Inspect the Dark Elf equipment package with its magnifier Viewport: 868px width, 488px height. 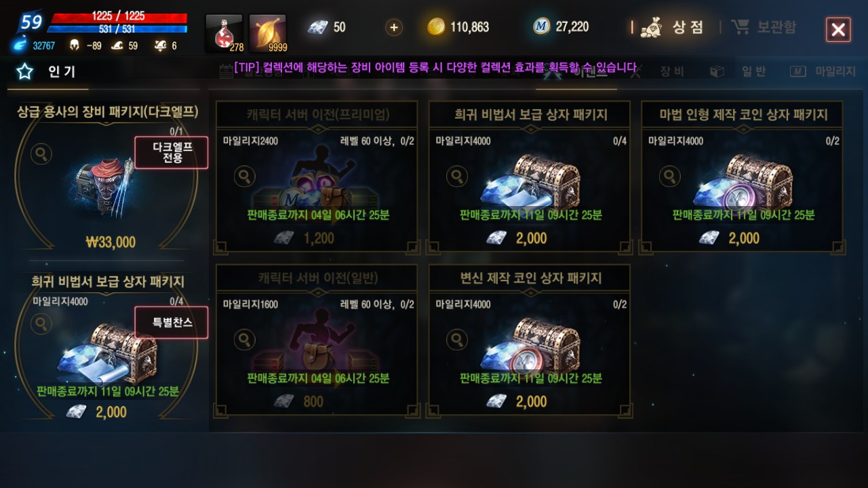pos(41,154)
